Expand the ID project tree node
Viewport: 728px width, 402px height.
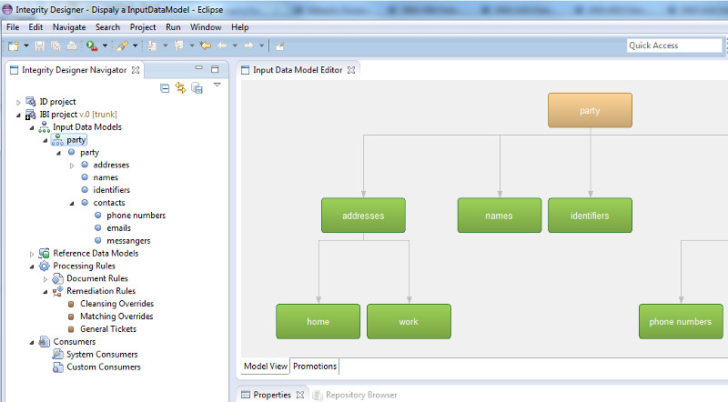(x=18, y=102)
